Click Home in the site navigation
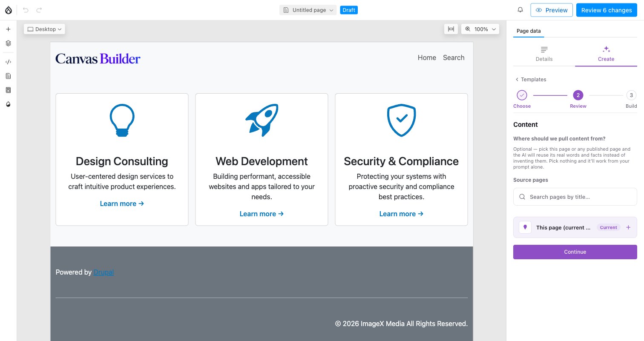 pyautogui.click(x=427, y=58)
